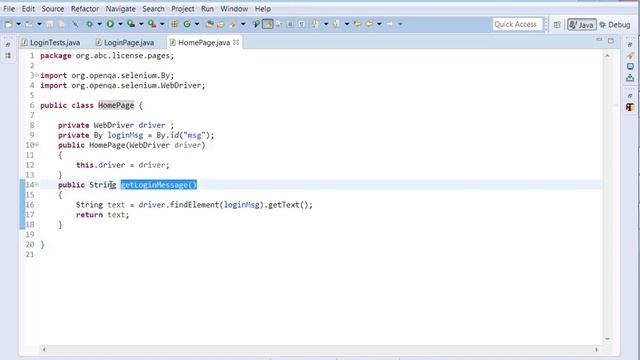This screenshot has width=640, height=360.
Task: Open the External Tools dropdown arrow
Action: (162, 24)
